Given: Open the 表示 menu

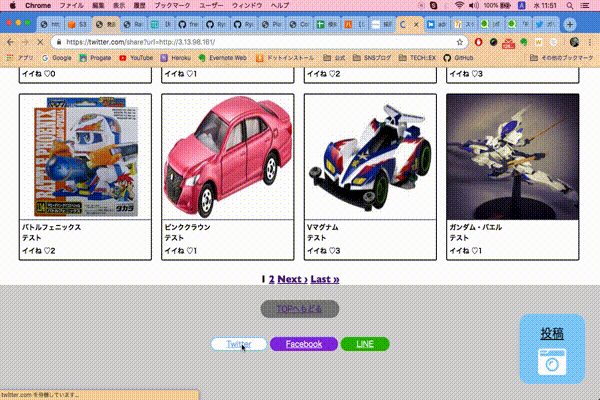Looking at the screenshot, I should (x=119, y=5).
